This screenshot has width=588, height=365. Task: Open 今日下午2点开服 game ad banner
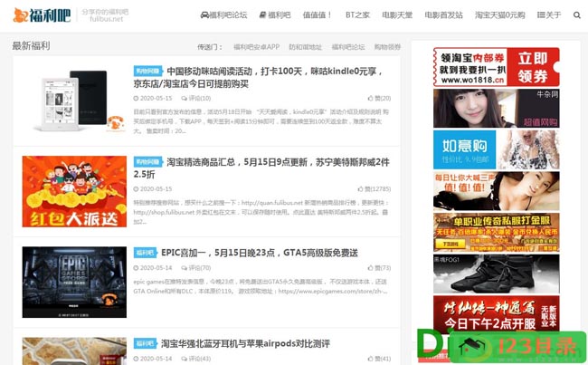496,313
